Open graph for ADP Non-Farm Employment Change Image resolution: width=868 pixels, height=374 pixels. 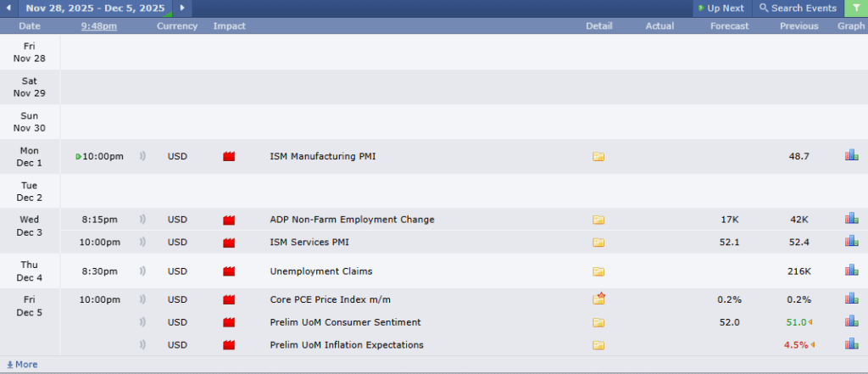(x=851, y=219)
